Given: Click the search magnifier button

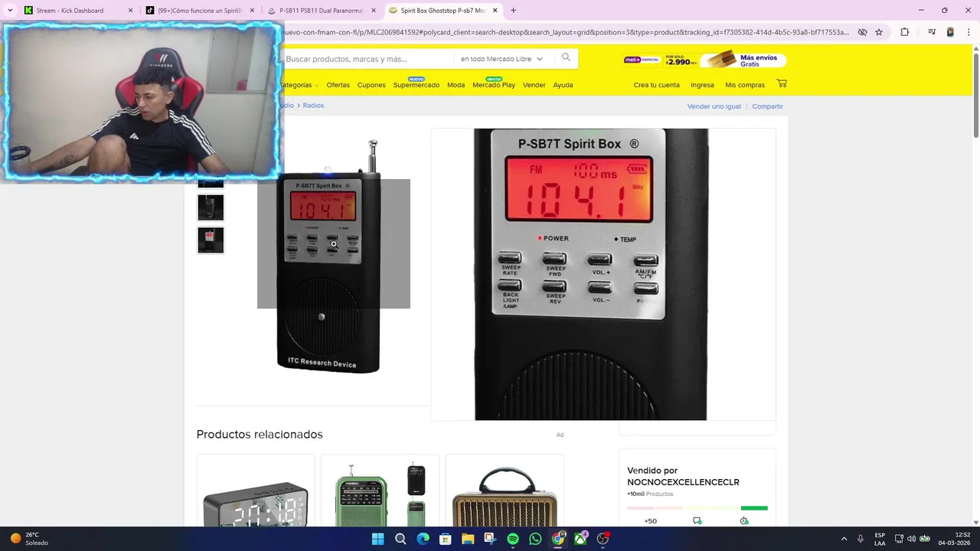Looking at the screenshot, I should click(x=566, y=58).
